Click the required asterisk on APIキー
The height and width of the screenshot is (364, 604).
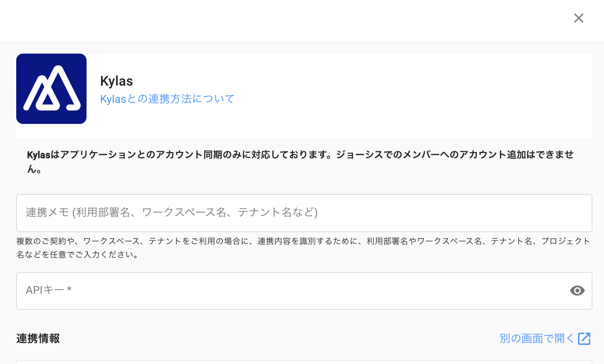tap(69, 290)
